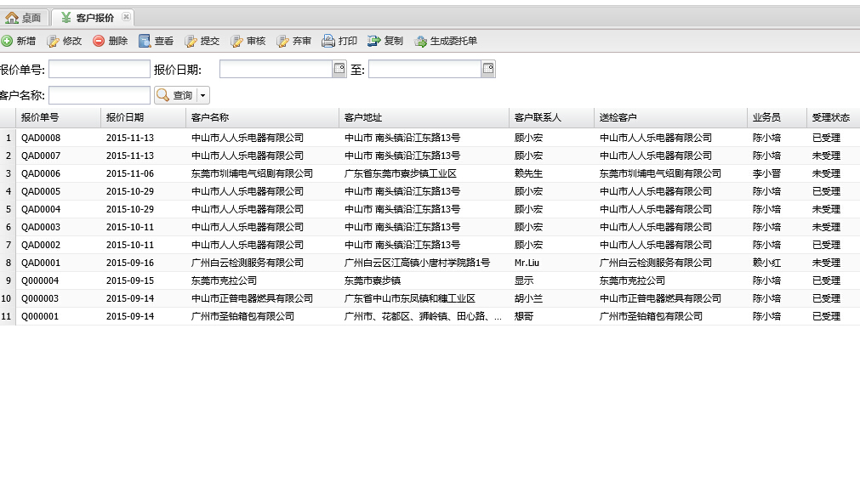Click the 打印 (Print) toolbar icon
The height and width of the screenshot is (504, 860).
[328, 41]
